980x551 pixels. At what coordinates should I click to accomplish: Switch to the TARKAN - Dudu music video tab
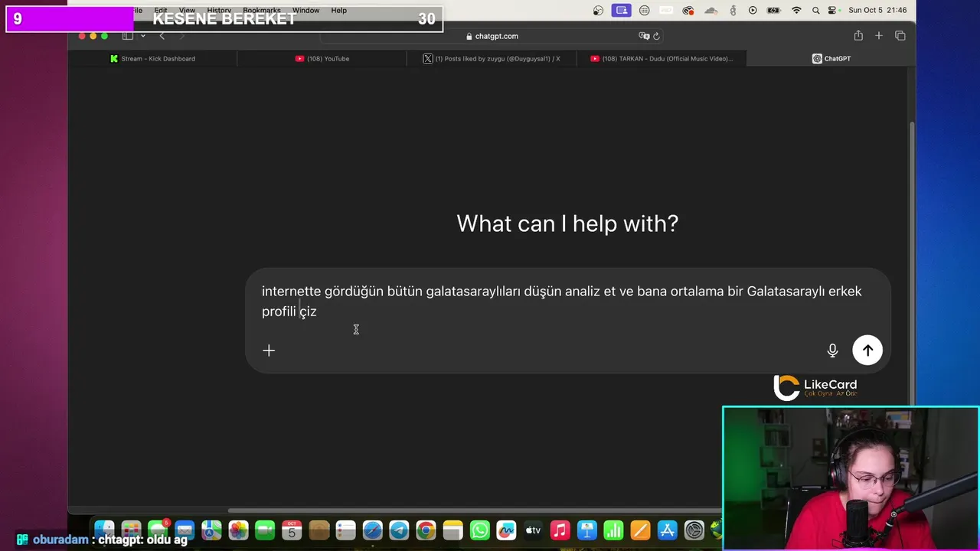(x=661, y=58)
